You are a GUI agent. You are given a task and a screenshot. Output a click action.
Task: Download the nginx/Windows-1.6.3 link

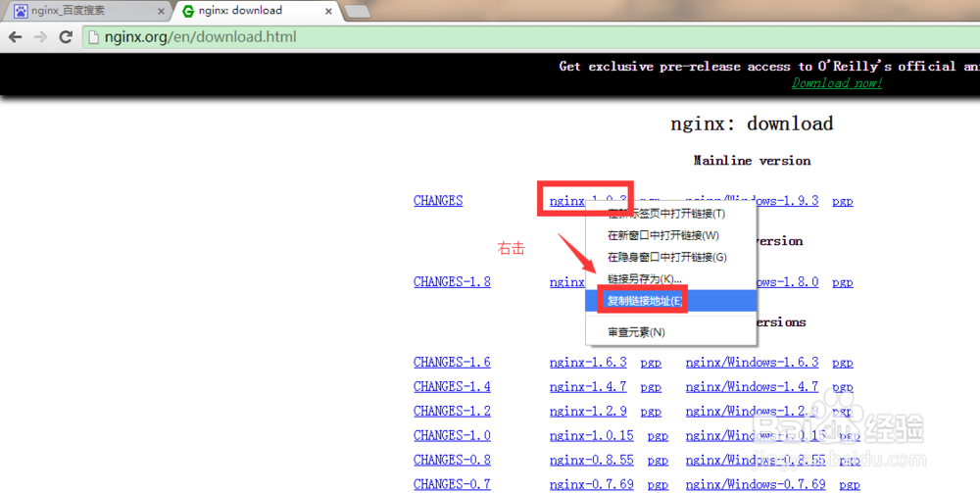pos(752,363)
